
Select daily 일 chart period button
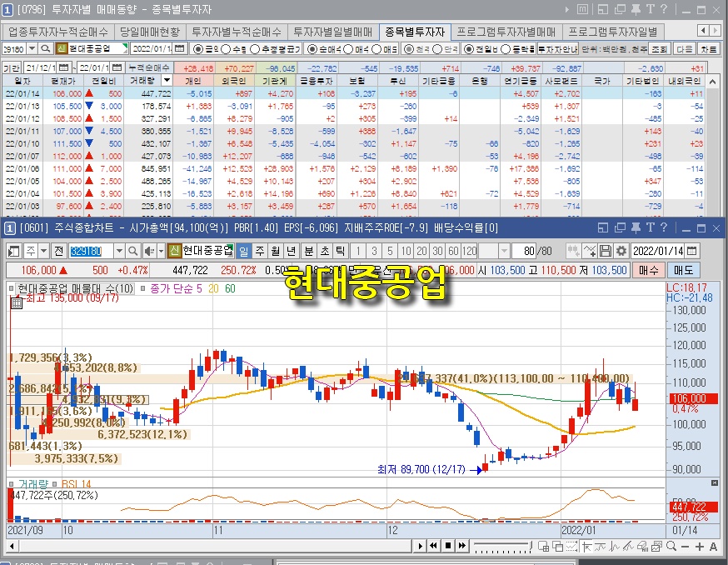tap(244, 252)
